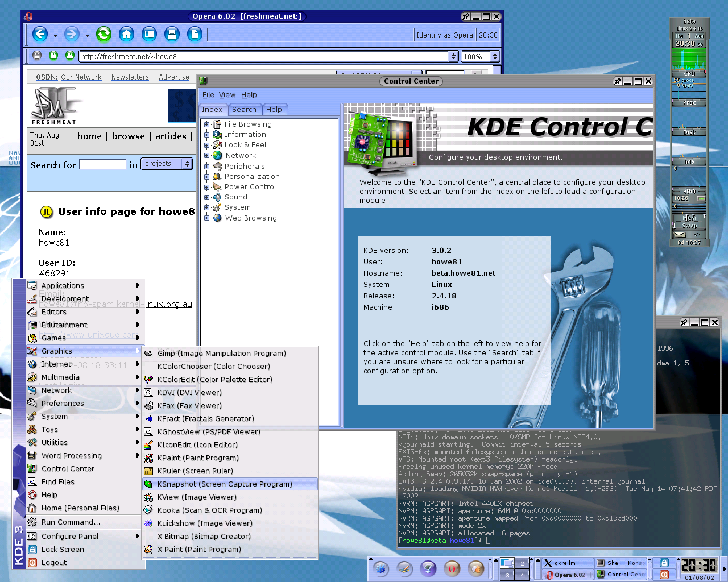This screenshot has height=582, width=728.
Task: Expand the Look & Feel tree node
Action: 208,145
